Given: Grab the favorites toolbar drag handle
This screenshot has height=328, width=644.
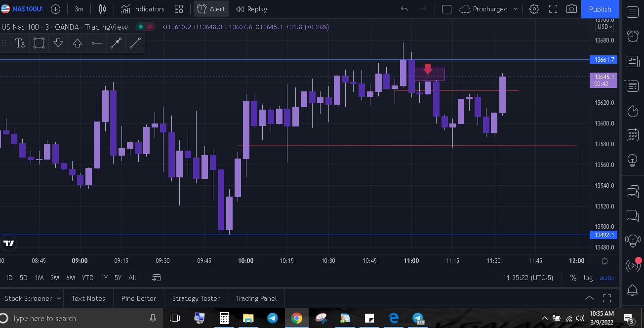Looking at the screenshot, I should point(4,43).
